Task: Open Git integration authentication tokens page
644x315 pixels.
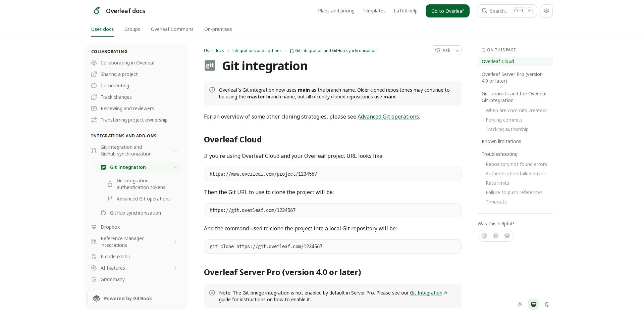Action: [141, 184]
